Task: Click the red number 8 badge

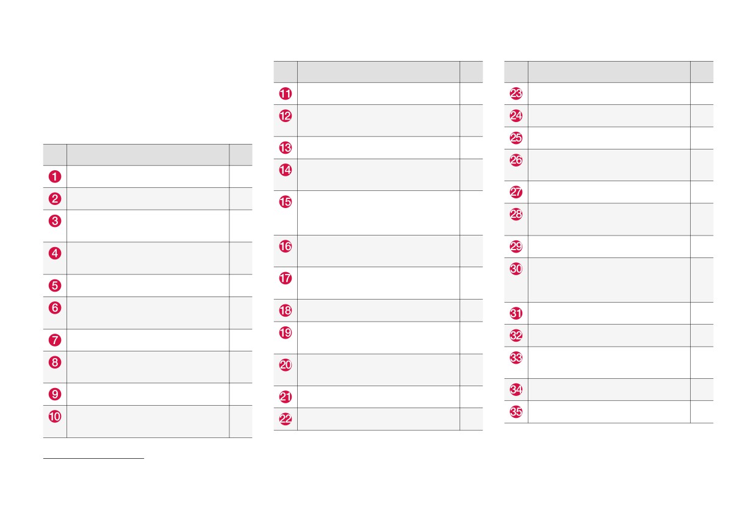Action: click(55, 362)
